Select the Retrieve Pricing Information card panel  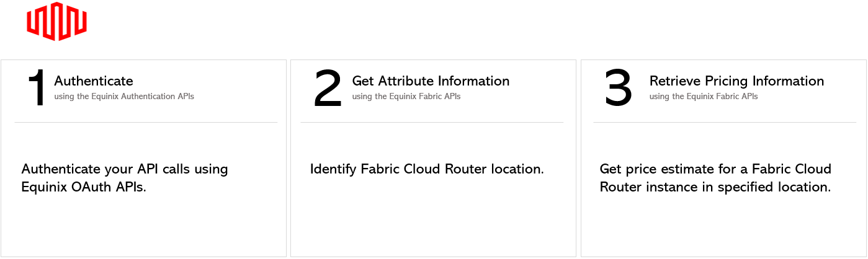pos(723,158)
